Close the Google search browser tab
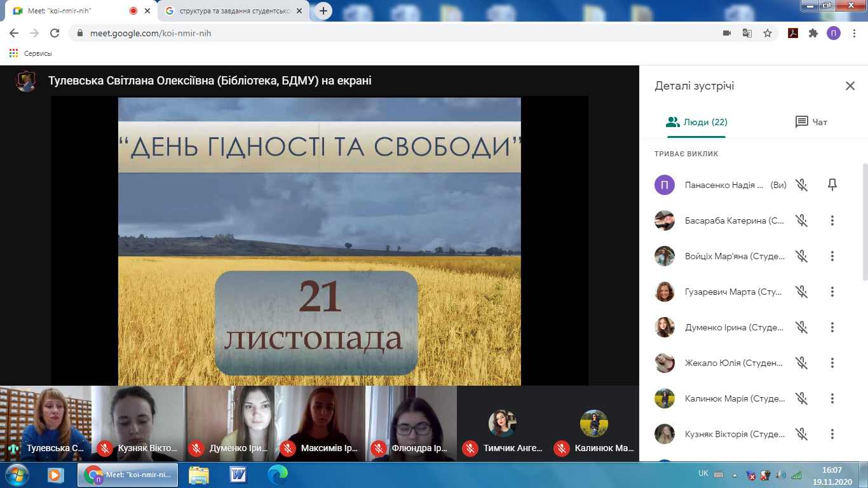868x488 pixels. tap(302, 11)
